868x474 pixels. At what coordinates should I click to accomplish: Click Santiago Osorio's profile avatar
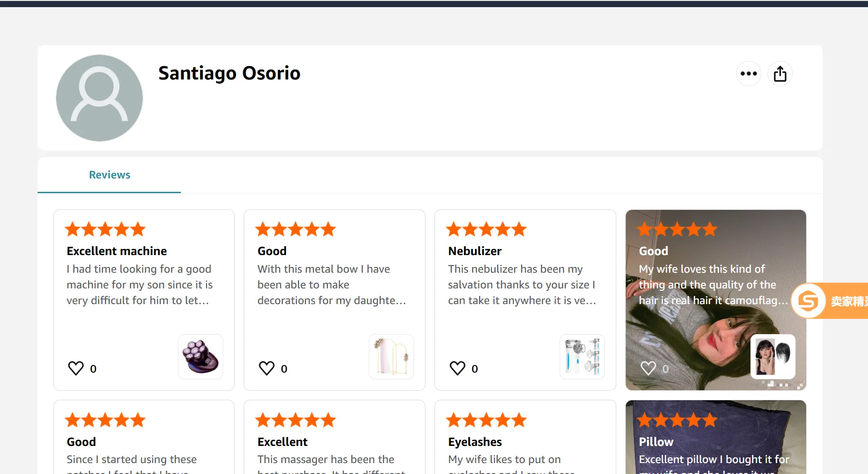tap(99, 98)
